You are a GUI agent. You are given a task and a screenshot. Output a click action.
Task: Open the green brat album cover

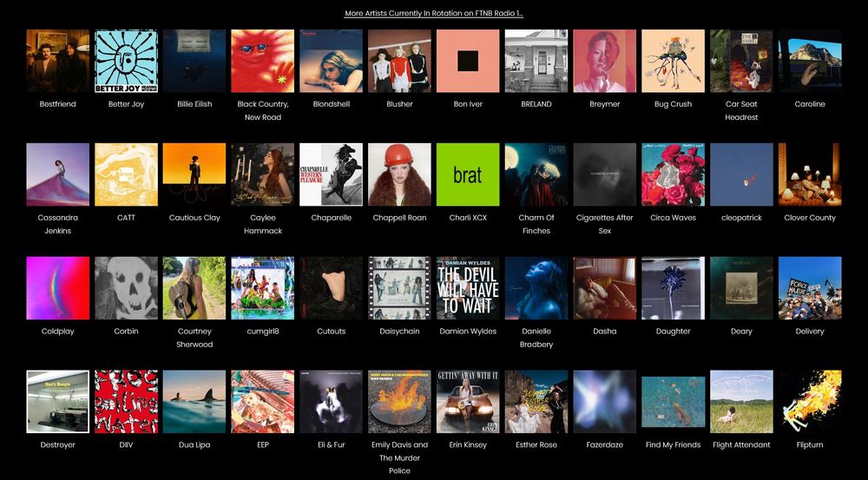(468, 174)
